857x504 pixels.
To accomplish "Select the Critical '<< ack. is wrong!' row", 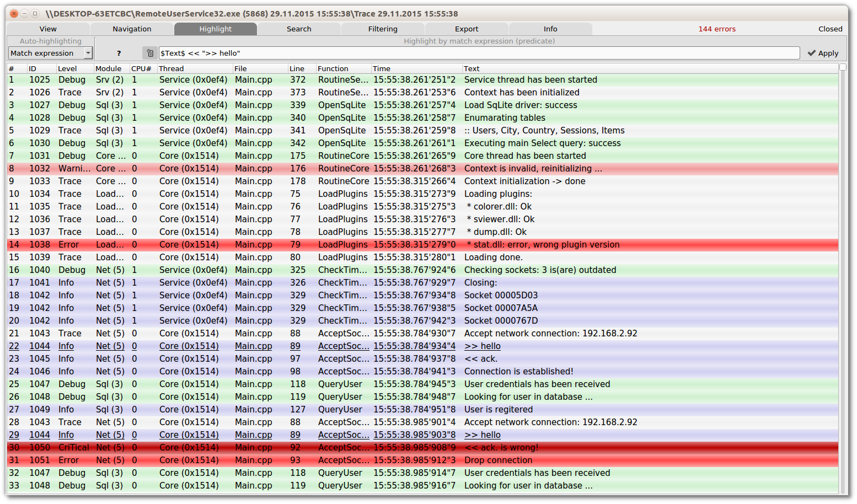I will (501, 447).
